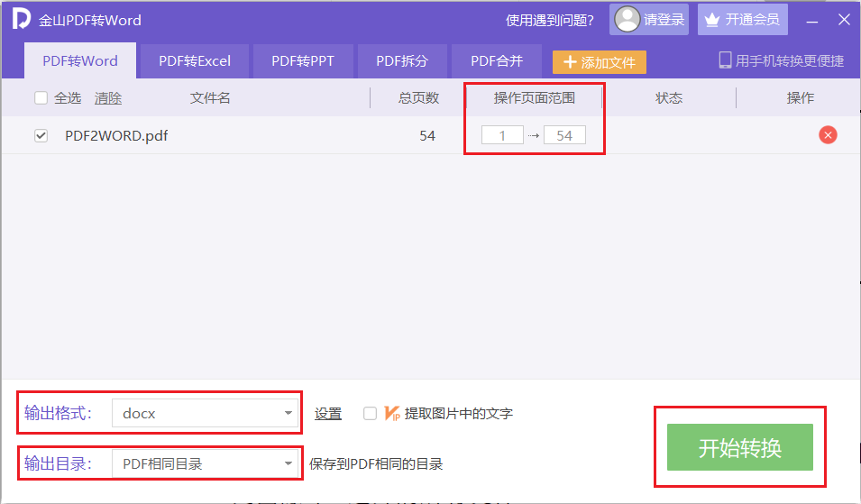Click the 请登录 login text
The height and width of the screenshot is (504, 861).
[x=664, y=20]
